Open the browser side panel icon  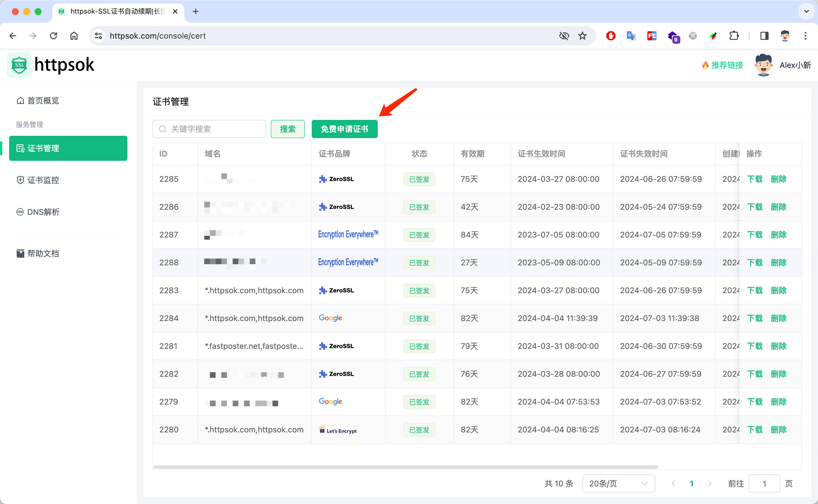click(764, 36)
